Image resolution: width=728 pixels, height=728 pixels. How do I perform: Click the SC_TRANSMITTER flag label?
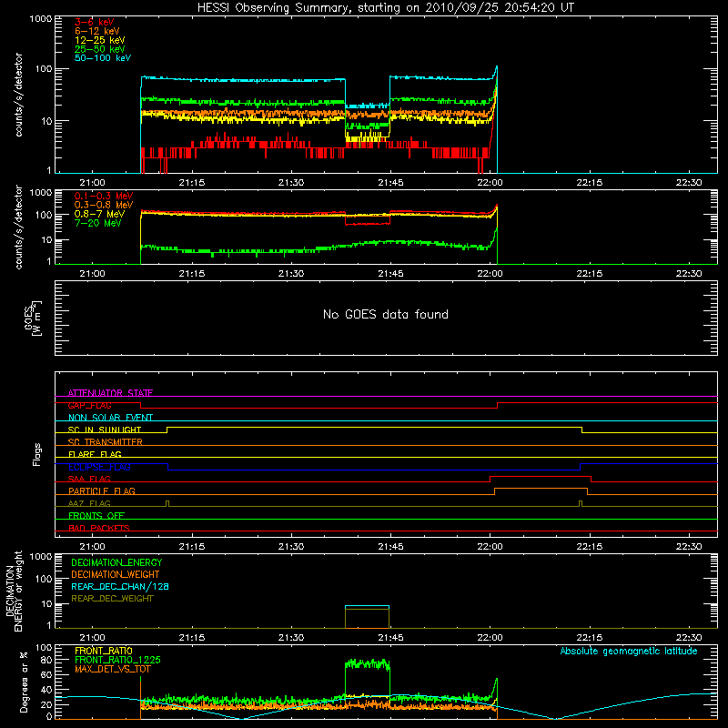105,441
